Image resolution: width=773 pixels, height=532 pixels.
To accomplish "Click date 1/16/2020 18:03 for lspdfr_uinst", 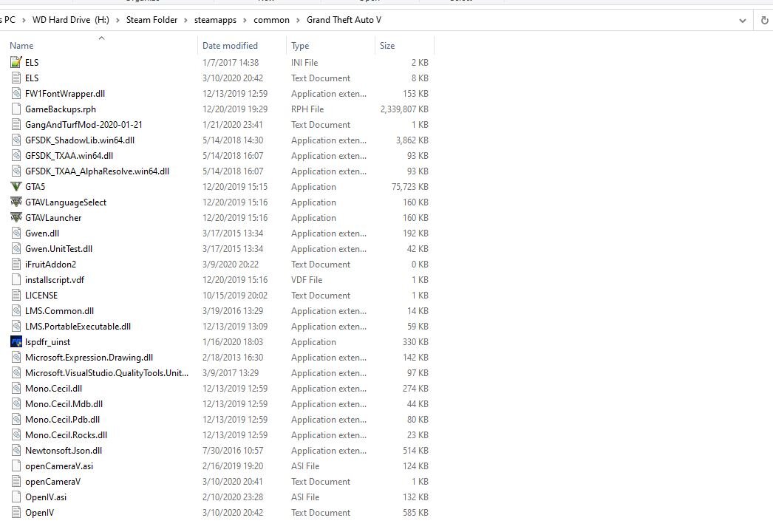I will (233, 341).
